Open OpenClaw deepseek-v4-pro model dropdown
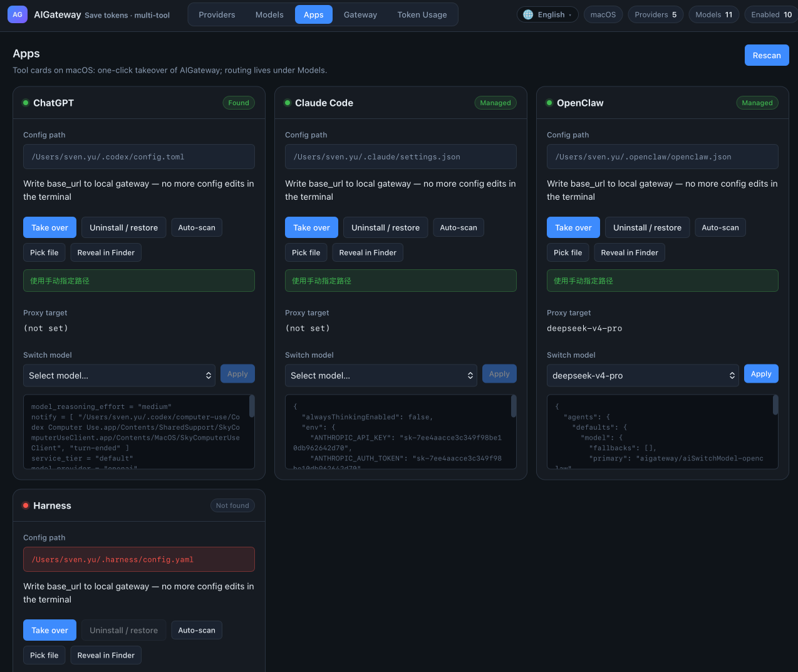The width and height of the screenshot is (798, 672). (x=643, y=375)
